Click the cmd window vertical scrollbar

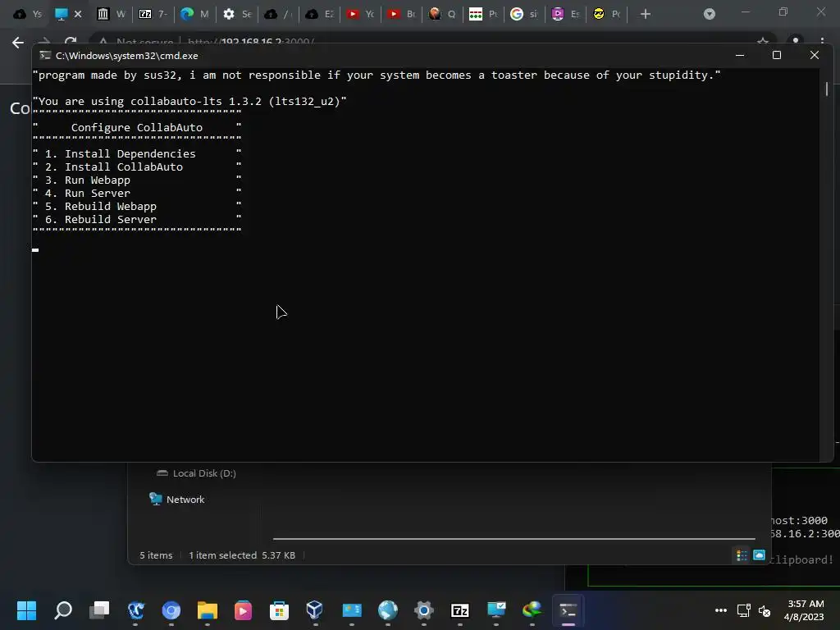coord(827,89)
